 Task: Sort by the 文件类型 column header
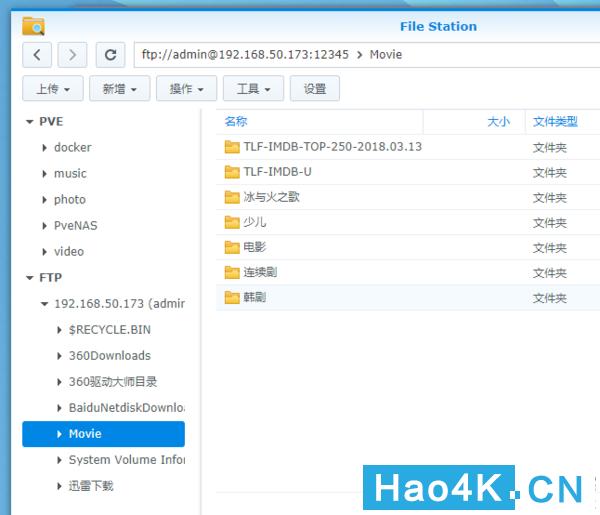[555, 122]
